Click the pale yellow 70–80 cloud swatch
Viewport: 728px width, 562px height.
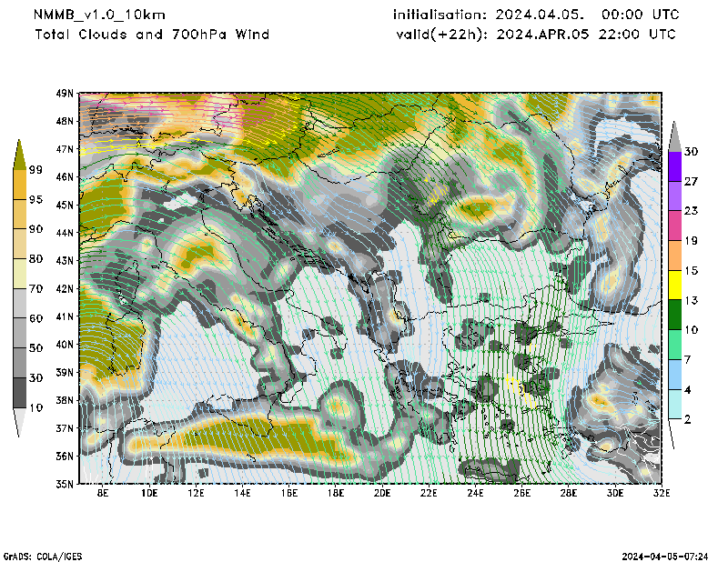click(19, 275)
